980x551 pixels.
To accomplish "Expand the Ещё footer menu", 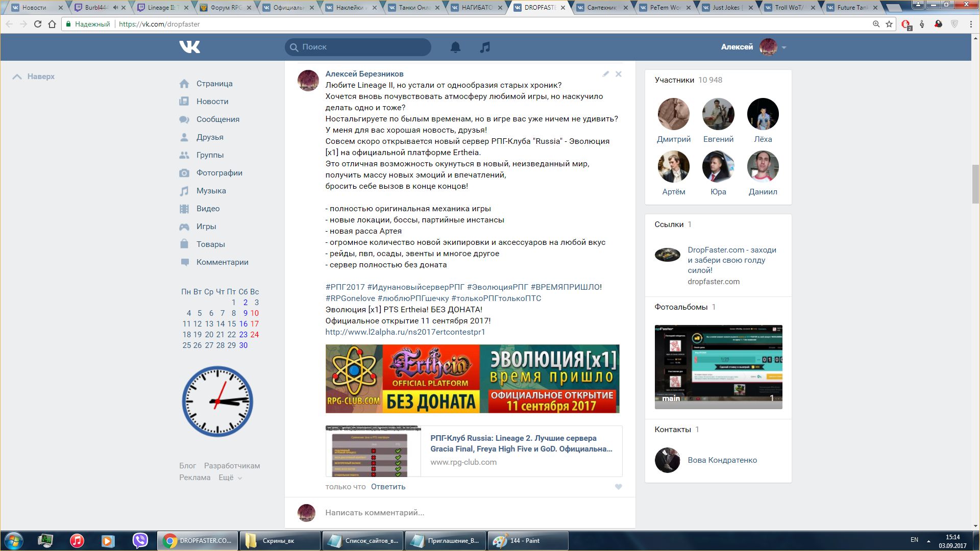I will click(230, 478).
